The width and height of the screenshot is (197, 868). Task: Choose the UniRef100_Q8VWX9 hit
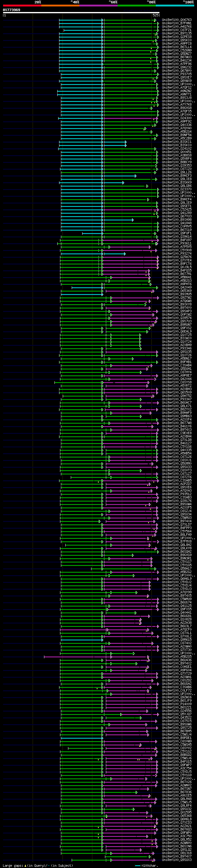176,81
